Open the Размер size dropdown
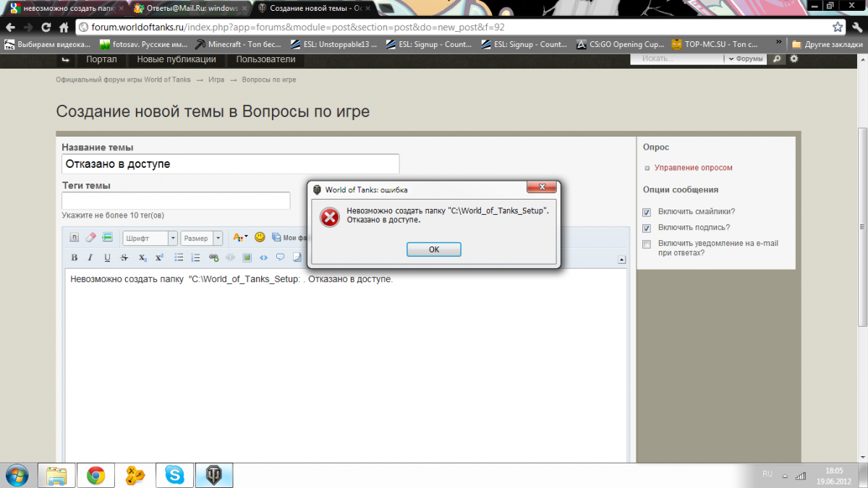Screen dimensions: 868x488 203,238
